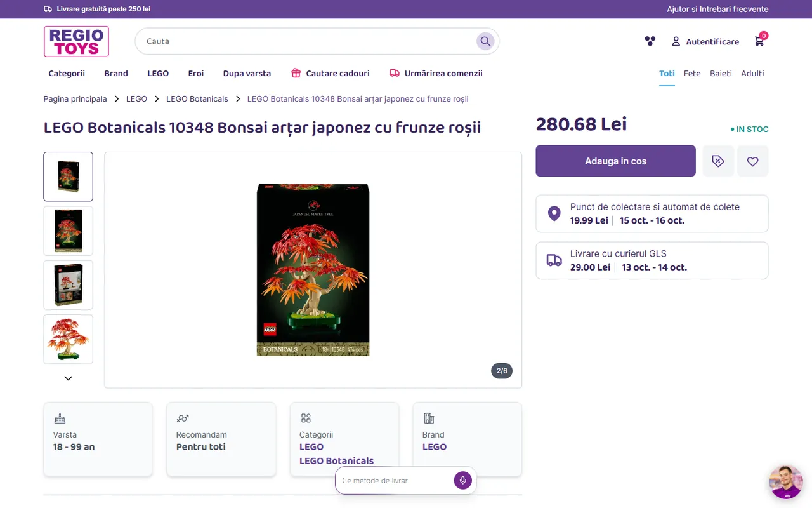Click the Regio Toys logo
812x508 pixels.
(x=76, y=41)
